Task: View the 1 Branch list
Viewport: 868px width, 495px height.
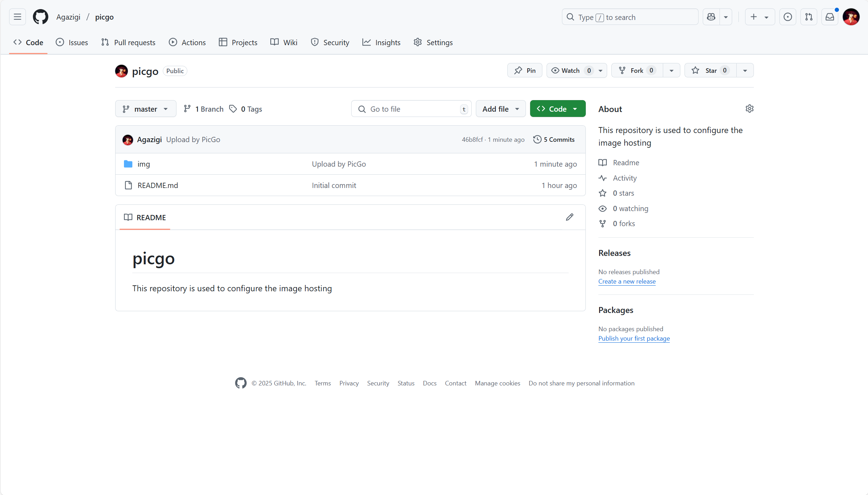Action: [203, 109]
